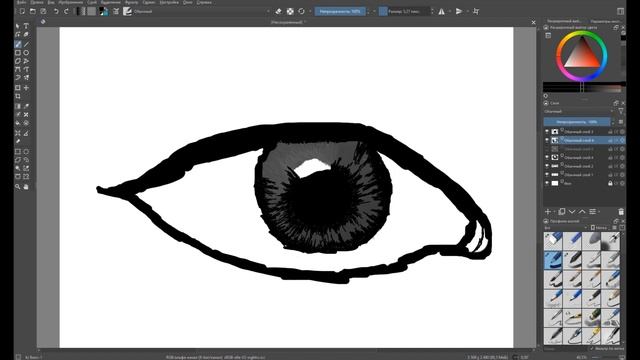
Task: Hide the Фон layer with its eye
Action: tap(547, 183)
